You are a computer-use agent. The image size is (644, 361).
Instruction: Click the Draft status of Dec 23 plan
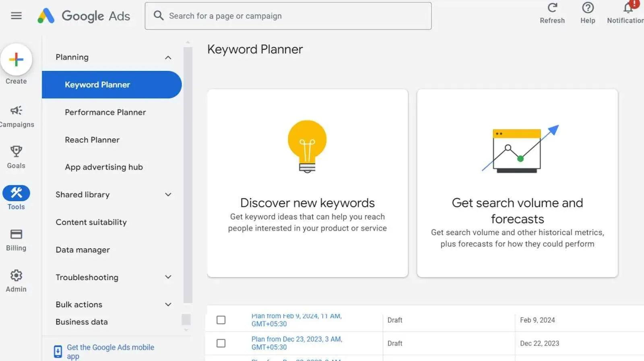click(x=395, y=343)
